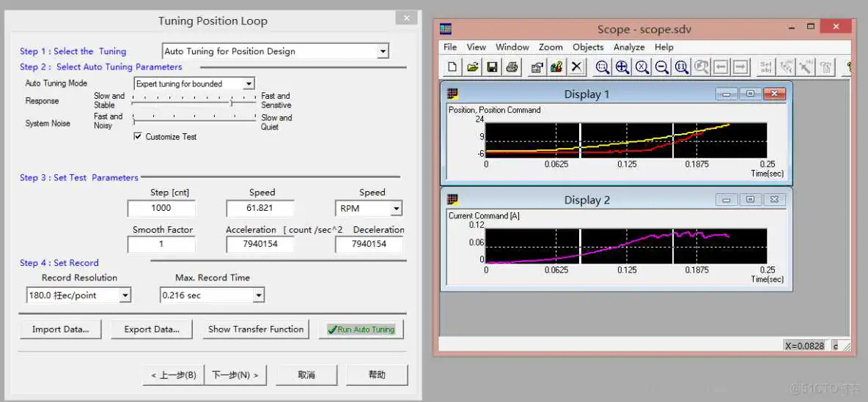Click the right arrow pan toolbar icon
Viewport: 868px width, 402px height.
click(x=740, y=67)
